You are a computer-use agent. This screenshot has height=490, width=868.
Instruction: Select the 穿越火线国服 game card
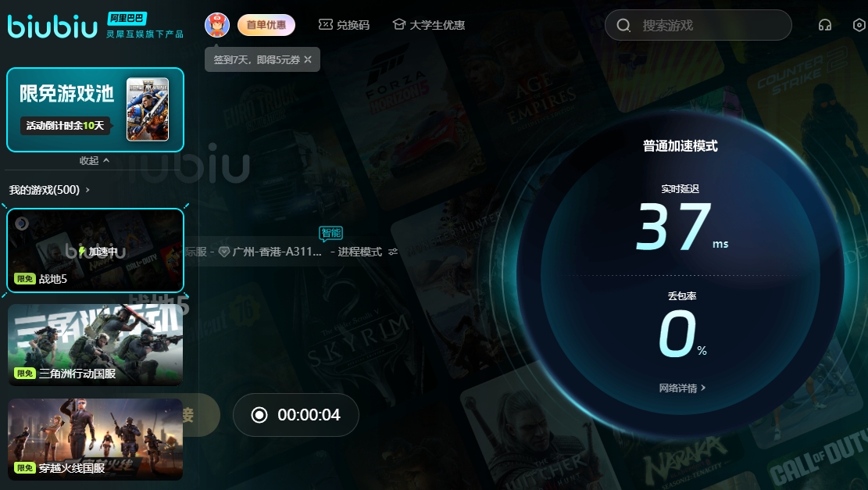(x=95, y=439)
